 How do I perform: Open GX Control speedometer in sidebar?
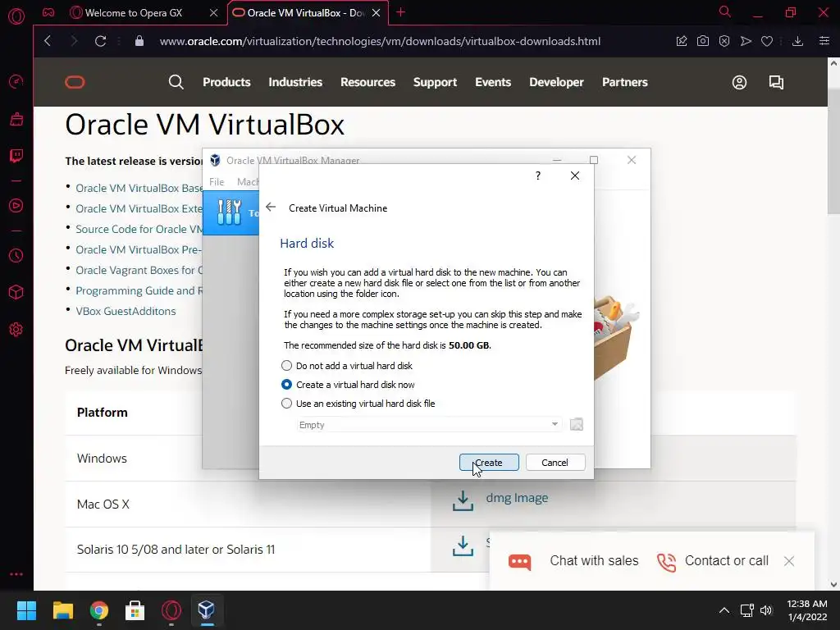point(16,81)
